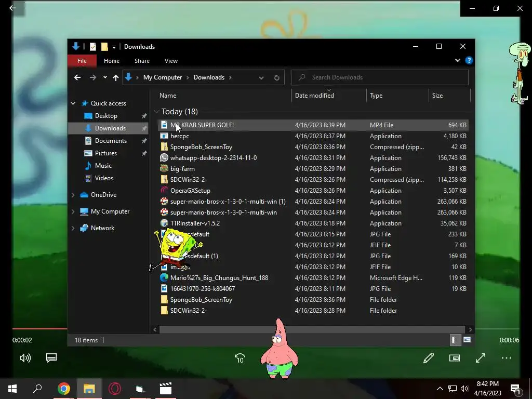
Task: Open Pictures in Quick access
Action: [x=106, y=153]
